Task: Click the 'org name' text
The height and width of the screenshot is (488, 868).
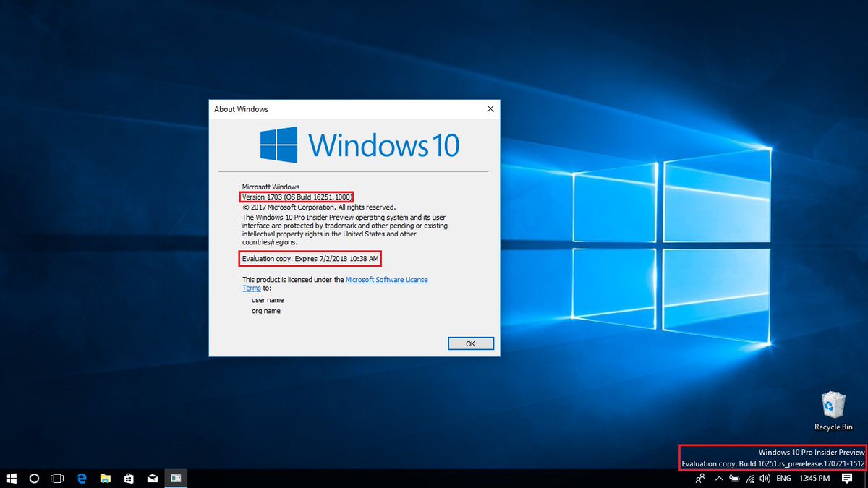Action: pos(266,311)
